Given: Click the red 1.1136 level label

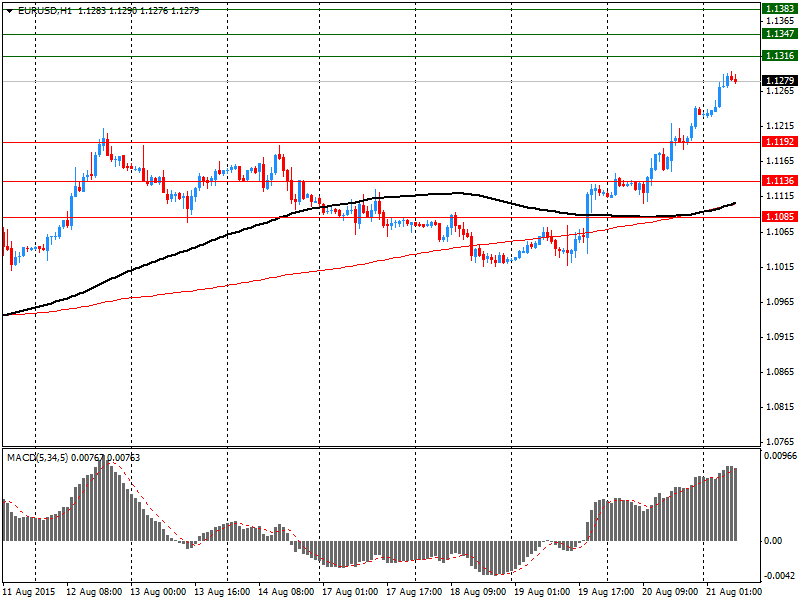Looking at the screenshot, I should (780, 181).
